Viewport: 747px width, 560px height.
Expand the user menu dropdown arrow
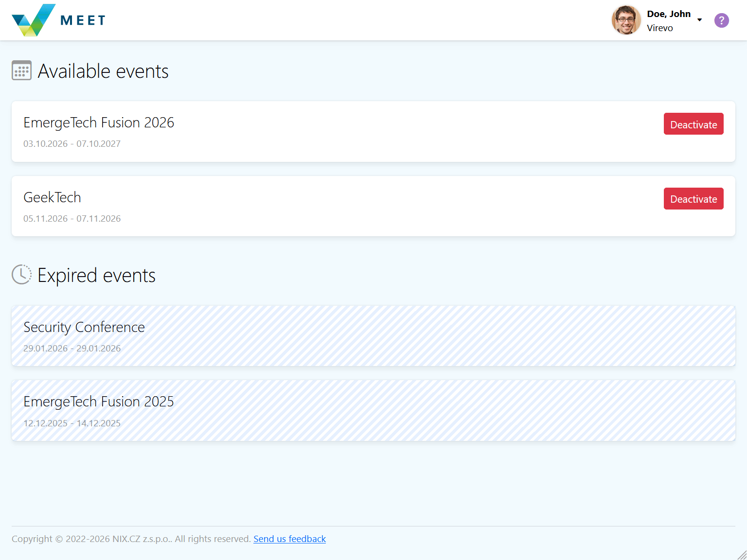pos(699,20)
